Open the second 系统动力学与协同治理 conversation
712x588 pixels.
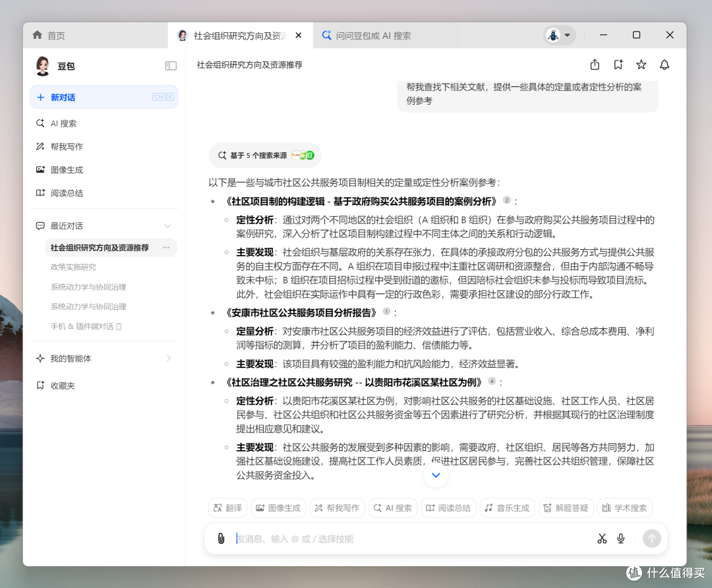click(88, 307)
